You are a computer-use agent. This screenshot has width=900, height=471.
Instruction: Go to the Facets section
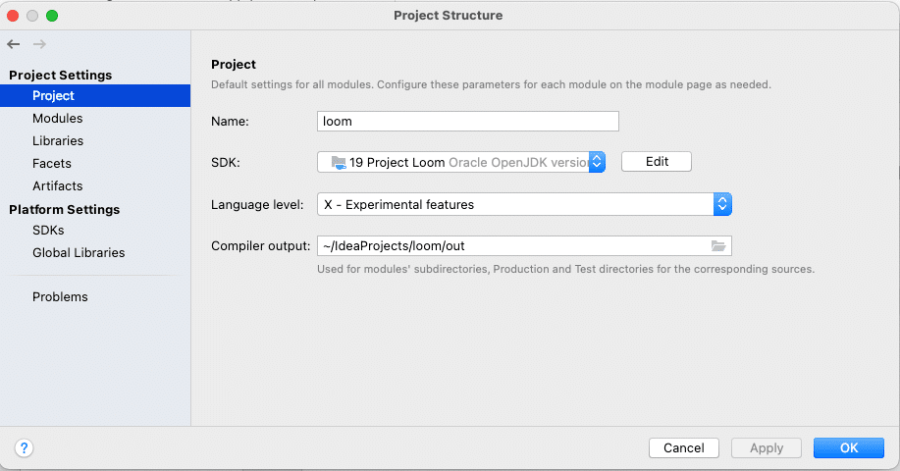(52, 164)
